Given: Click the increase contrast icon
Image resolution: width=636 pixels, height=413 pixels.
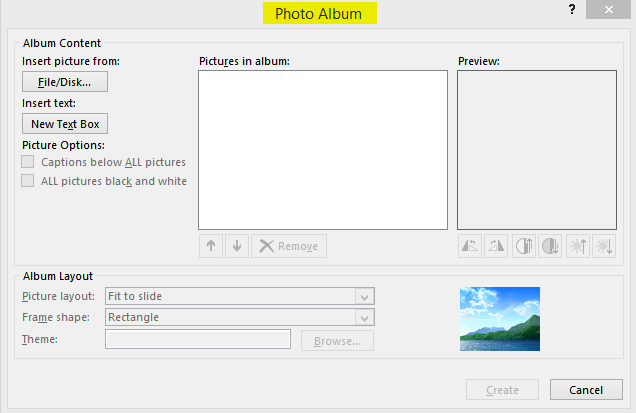Looking at the screenshot, I should (524, 246).
